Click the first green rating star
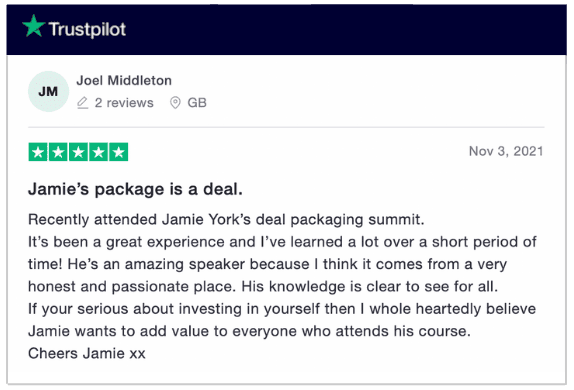Image resolution: width=574 pixels, height=390 pixels. coord(38,152)
